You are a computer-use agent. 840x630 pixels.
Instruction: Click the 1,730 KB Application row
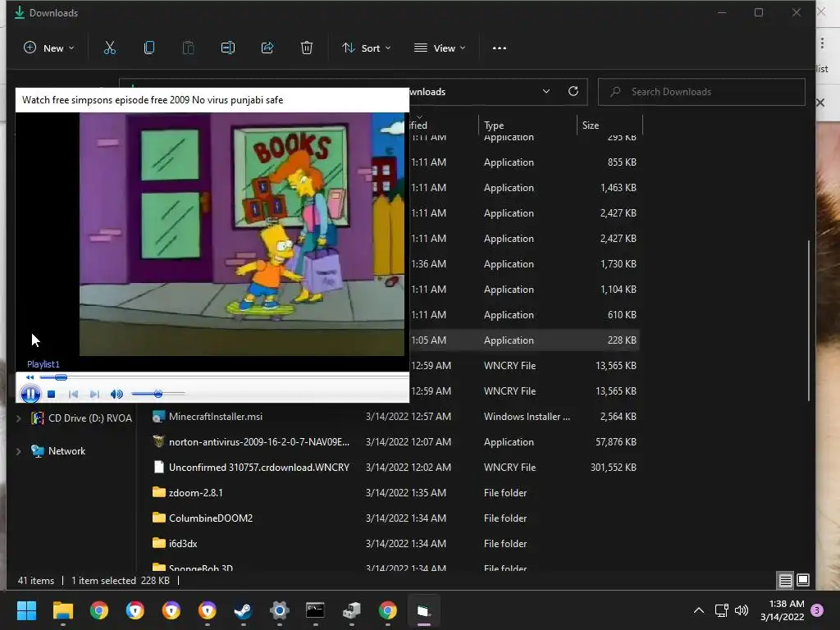tap(524, 264)
